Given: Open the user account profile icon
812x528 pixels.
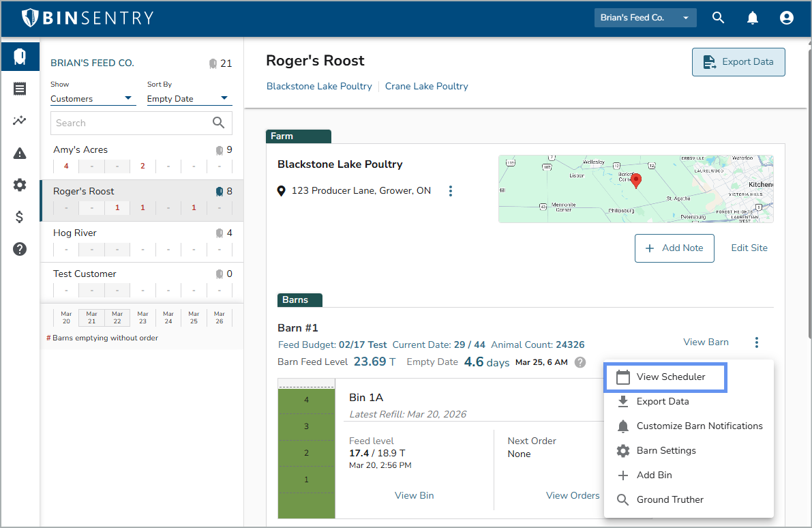Looking at the screenshot, I should coord(787,18).
